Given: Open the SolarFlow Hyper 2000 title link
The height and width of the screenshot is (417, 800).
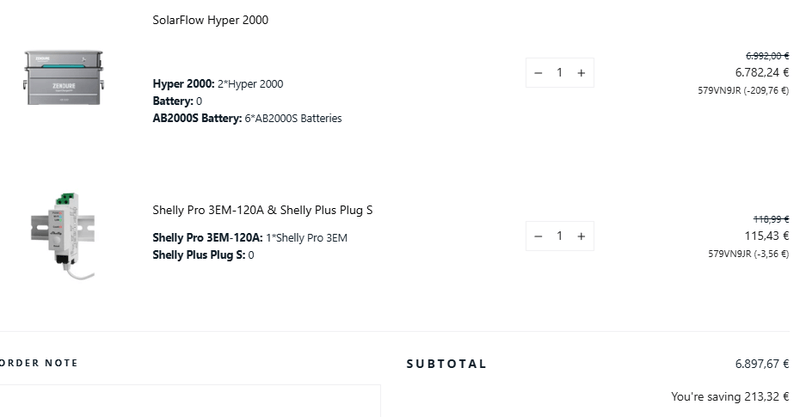Looking at the screenshot, I should (210, 20).
